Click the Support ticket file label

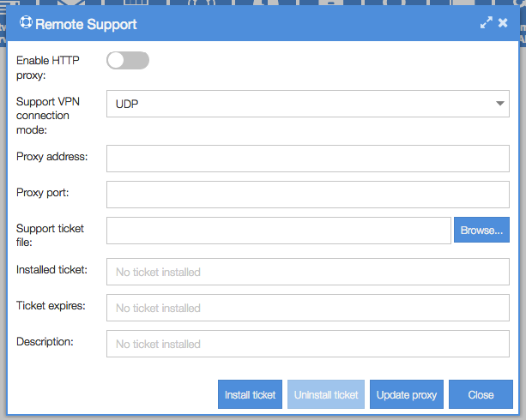[50, 236]
